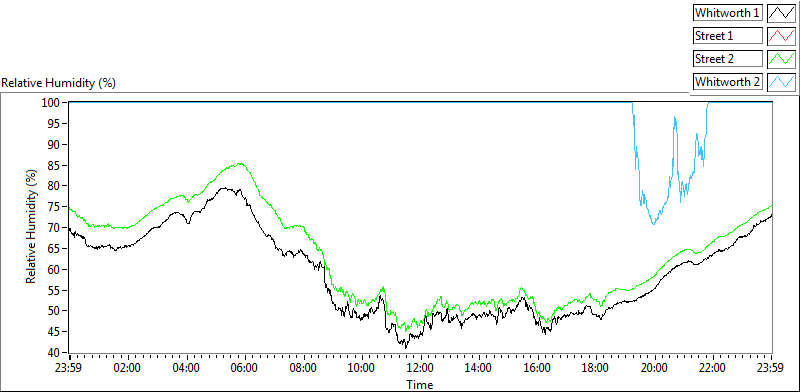
Task: Select the Whitworth 1 legend label
Action: point(728,13)
